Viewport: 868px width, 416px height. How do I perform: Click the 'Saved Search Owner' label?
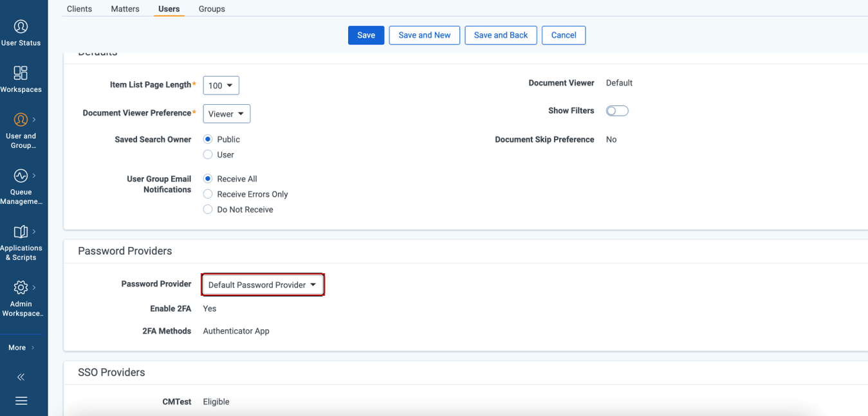point(153,140)
